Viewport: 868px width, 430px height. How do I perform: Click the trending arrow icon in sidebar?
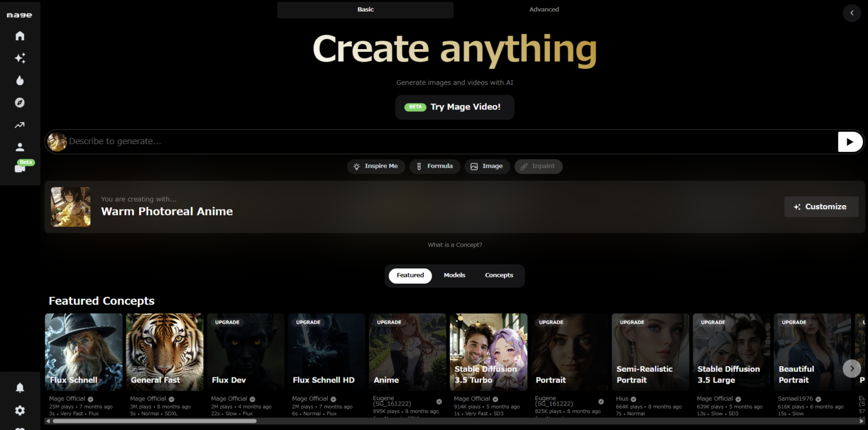[x=20, y=125]
